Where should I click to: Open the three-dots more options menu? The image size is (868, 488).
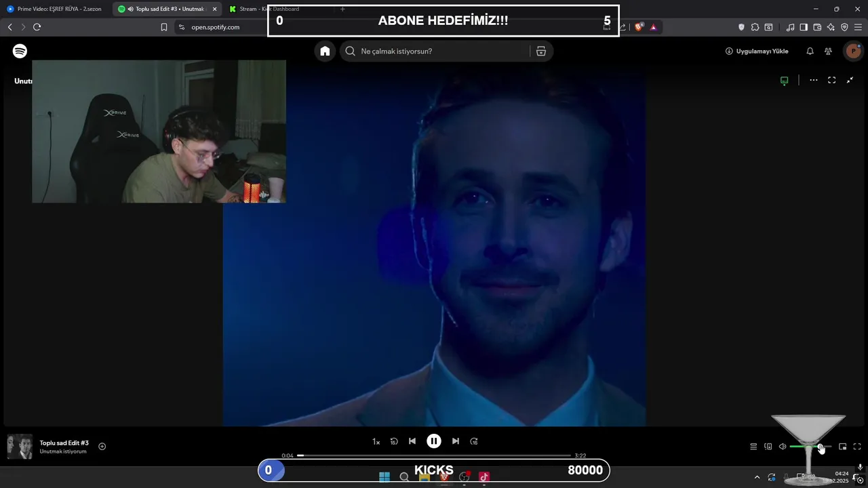click(x=814, y=80)
